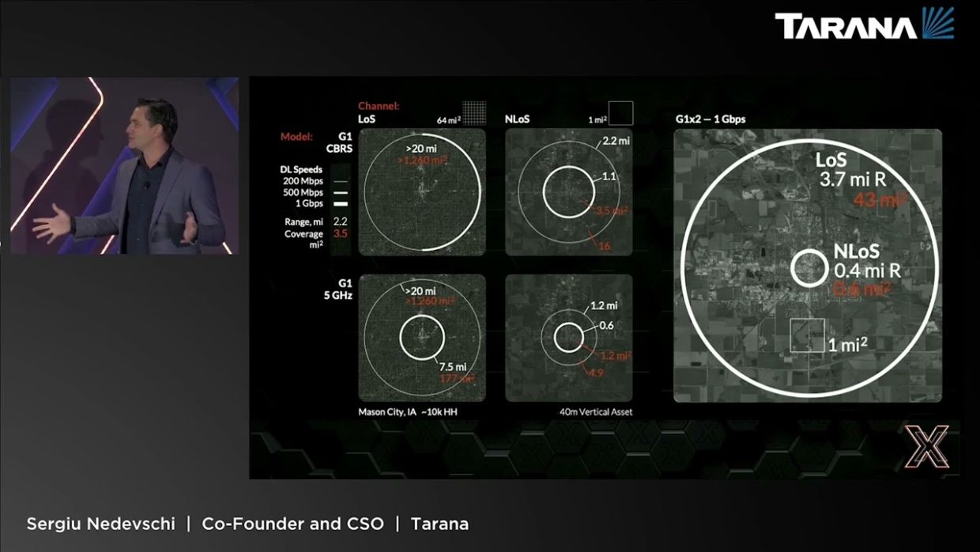Image resolution: width=980 pixels, height=552 pixels.
Task: Click the "200 Mbps" legend entry
Action: click(303, 181)
